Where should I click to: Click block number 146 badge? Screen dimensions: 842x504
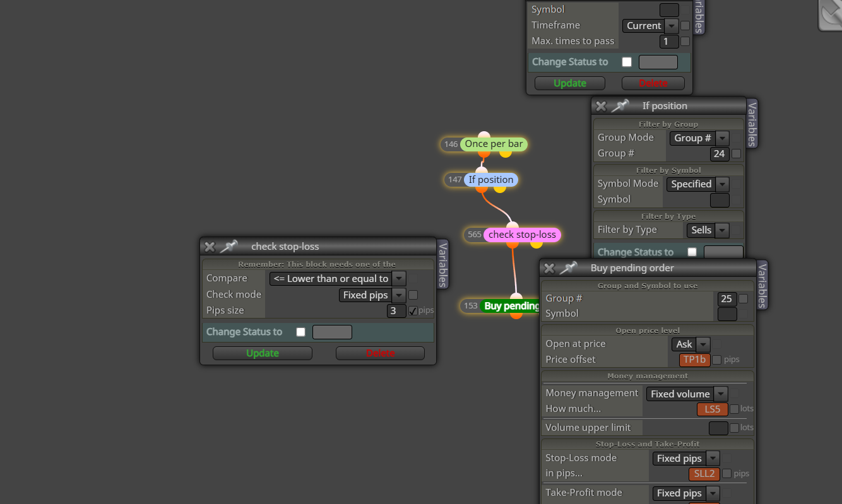coord(451,144)
